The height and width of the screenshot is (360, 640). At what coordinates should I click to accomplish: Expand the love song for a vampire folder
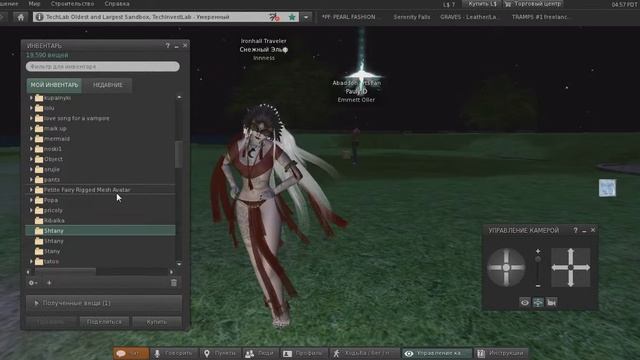[x=31, y=118]
